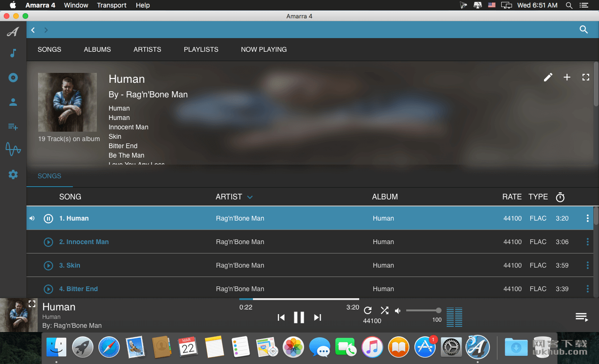The width and height of the screenshot is (599, 364).
Task: Click "Be The Man" in album track list
Action: (x=126, y=155)
